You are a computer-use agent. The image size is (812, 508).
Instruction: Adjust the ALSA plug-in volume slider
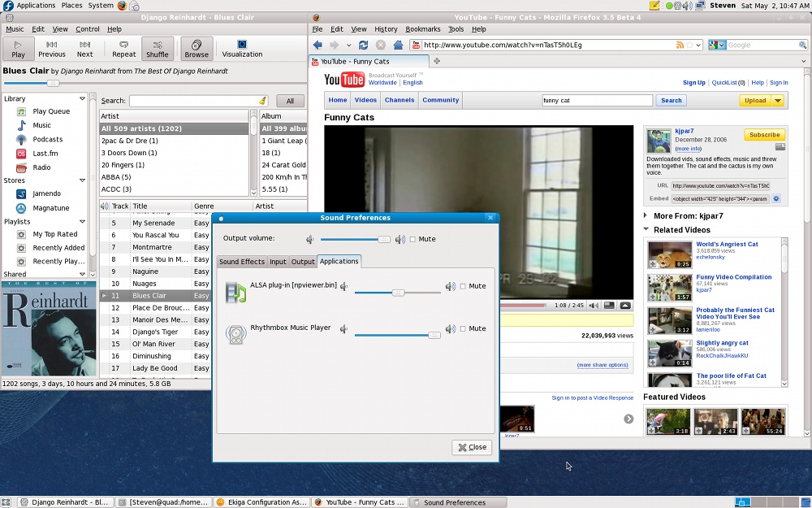(x=397, y=293)
